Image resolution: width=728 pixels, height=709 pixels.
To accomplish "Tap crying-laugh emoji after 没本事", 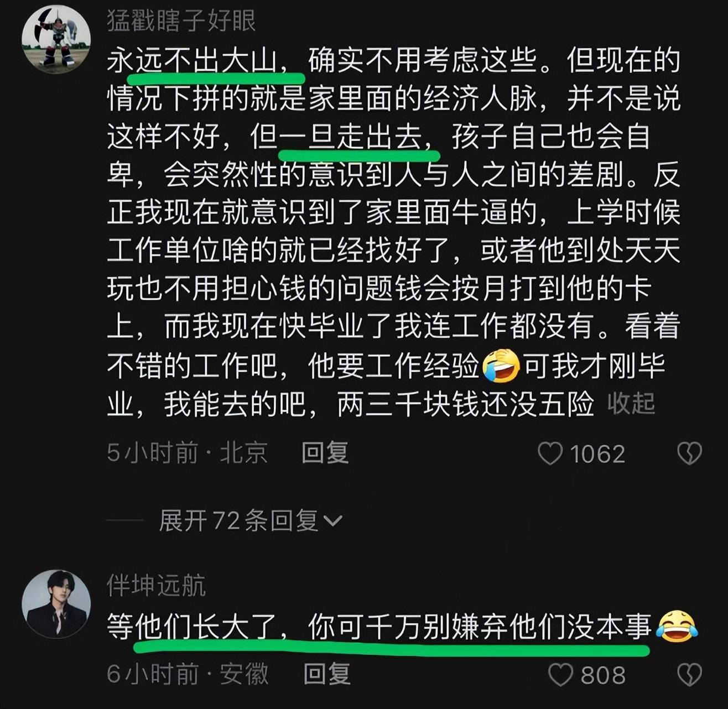I will 676,627.
